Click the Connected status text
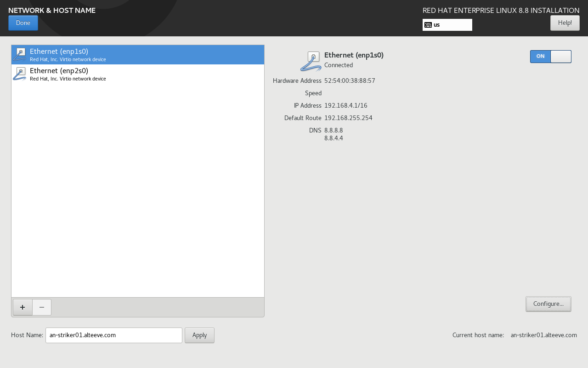 click(339, 65)
